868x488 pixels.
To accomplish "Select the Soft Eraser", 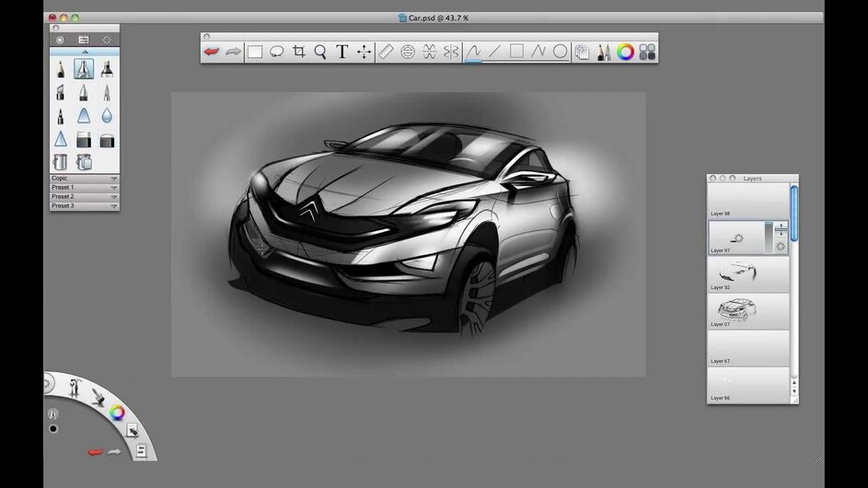I will tap(107, 140).
